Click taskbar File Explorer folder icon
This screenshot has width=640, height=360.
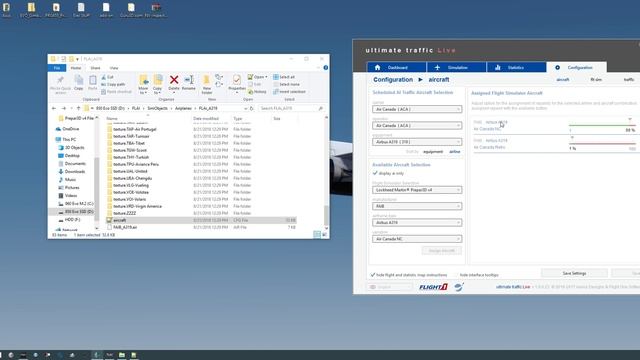(122, 355)
